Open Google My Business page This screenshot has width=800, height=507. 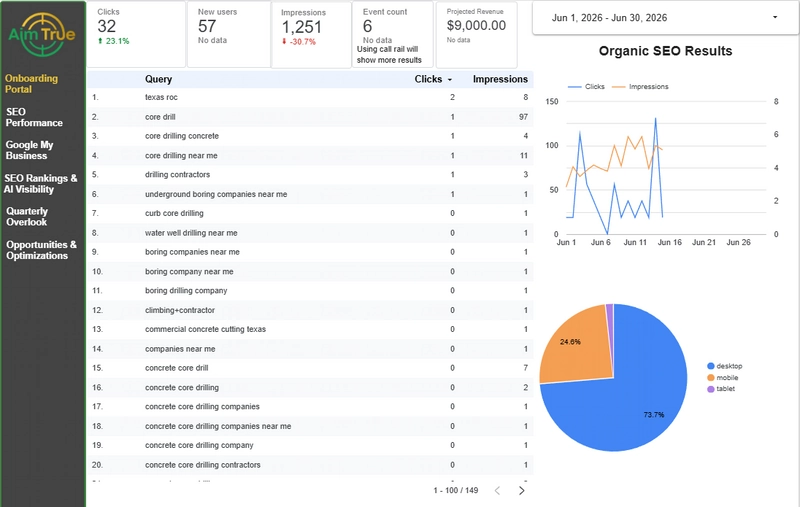(x=30, y=150)
